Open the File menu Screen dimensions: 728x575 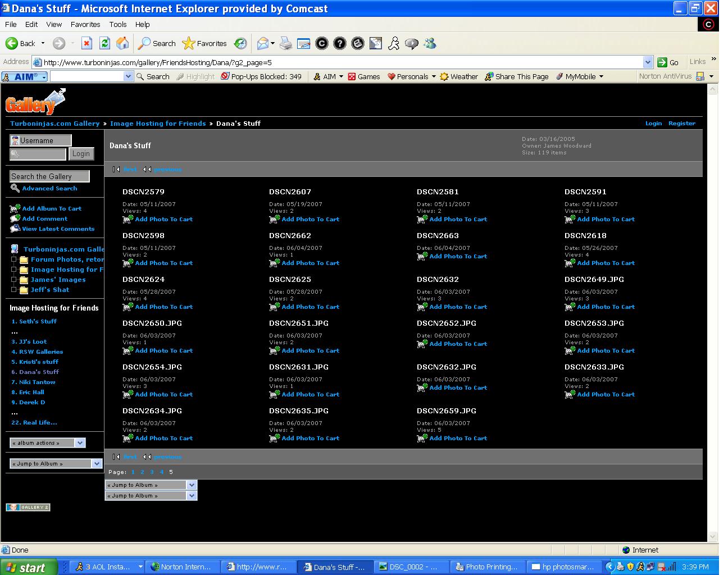(x=11, y=24)
